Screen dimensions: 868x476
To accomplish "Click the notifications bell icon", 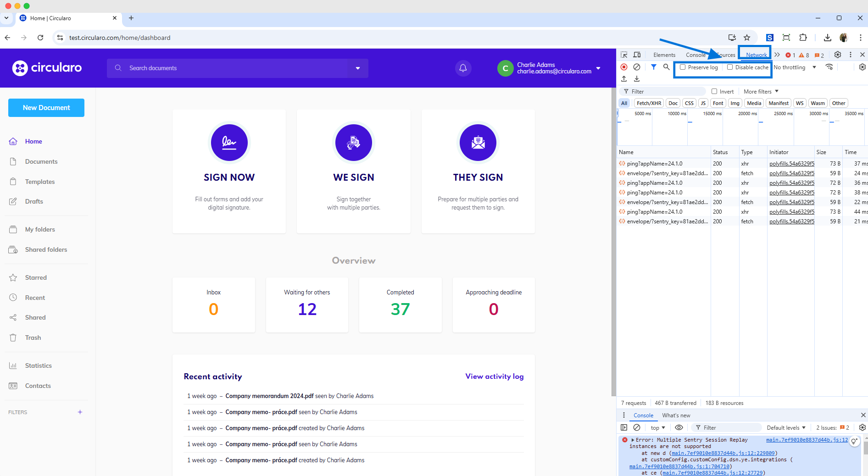I will pyautogui.click(x=462, y=68).
